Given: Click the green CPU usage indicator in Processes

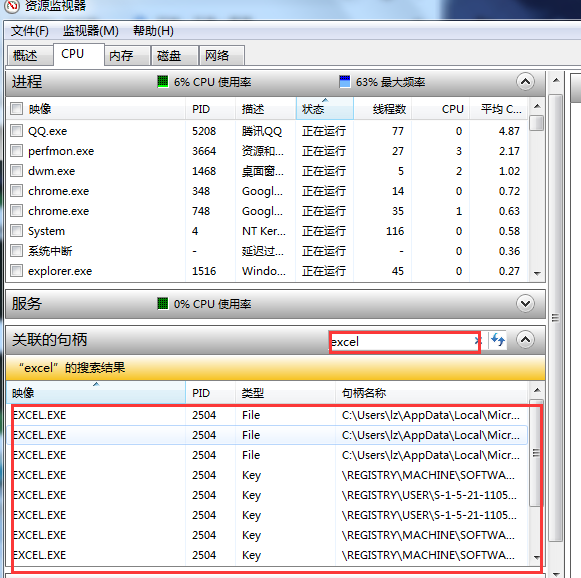Looking at the screenshot, I should coord(163,81).
